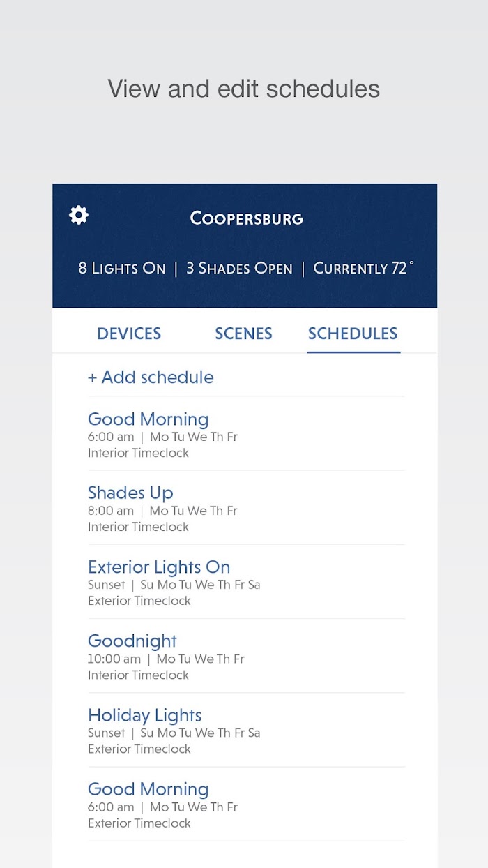Open the Exterior Timeclock Good Morning schedule
The width and height of the screenshot is (488, 868).
(246, 804)
